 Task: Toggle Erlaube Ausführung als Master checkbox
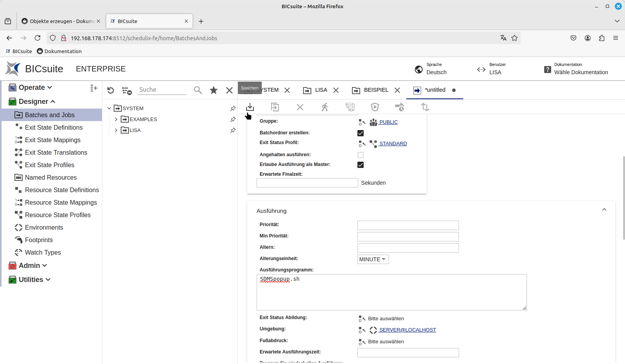[361, 165]
